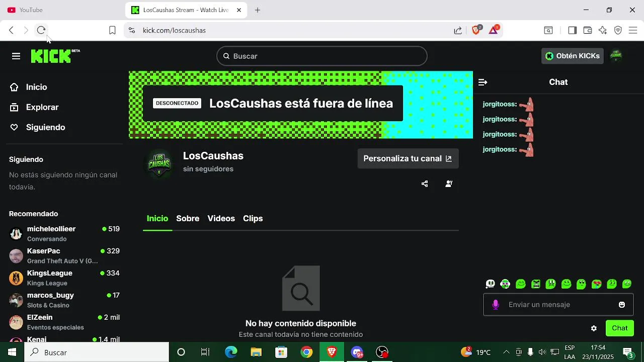Click the Obtén KICKs button
This screenshot has height=362, width=644.
(x=573, y=56)
